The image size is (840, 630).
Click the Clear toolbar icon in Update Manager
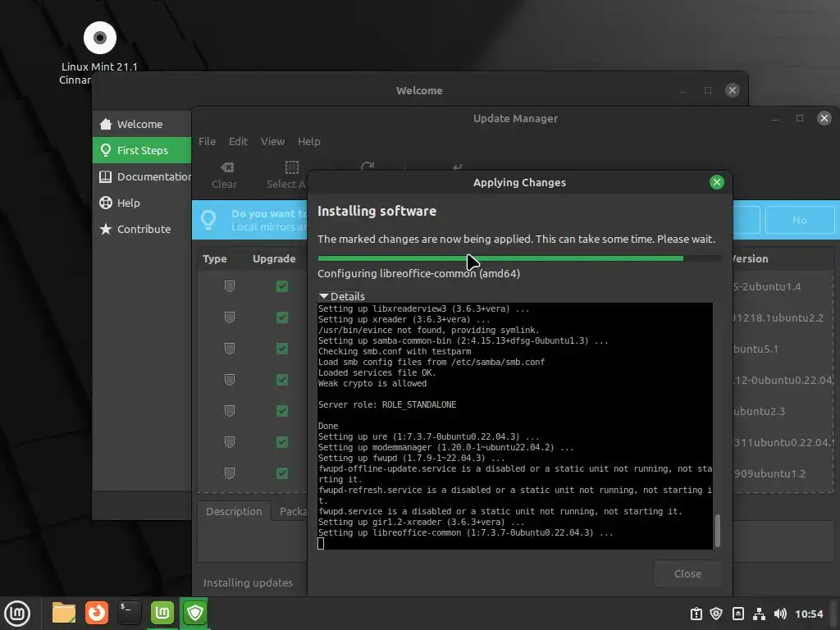226,167
